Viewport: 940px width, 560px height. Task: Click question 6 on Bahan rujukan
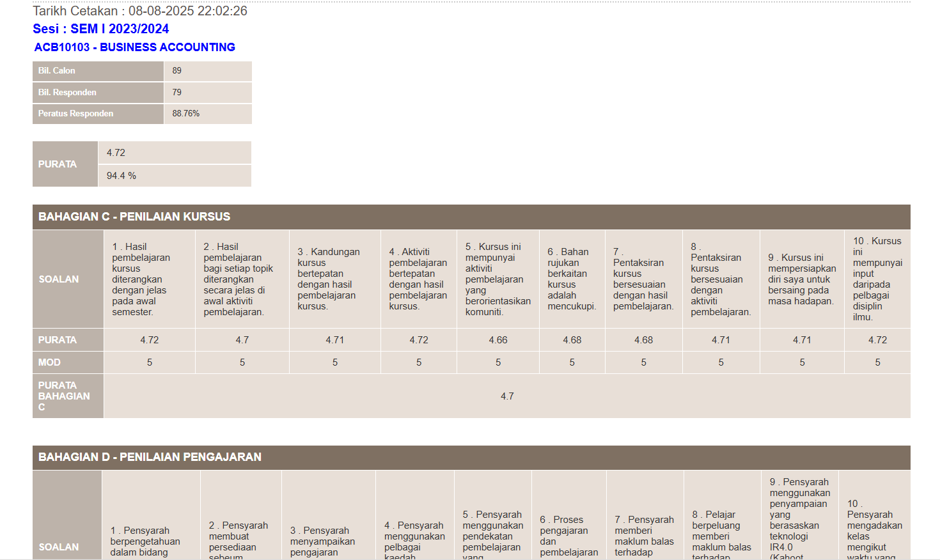572,279
